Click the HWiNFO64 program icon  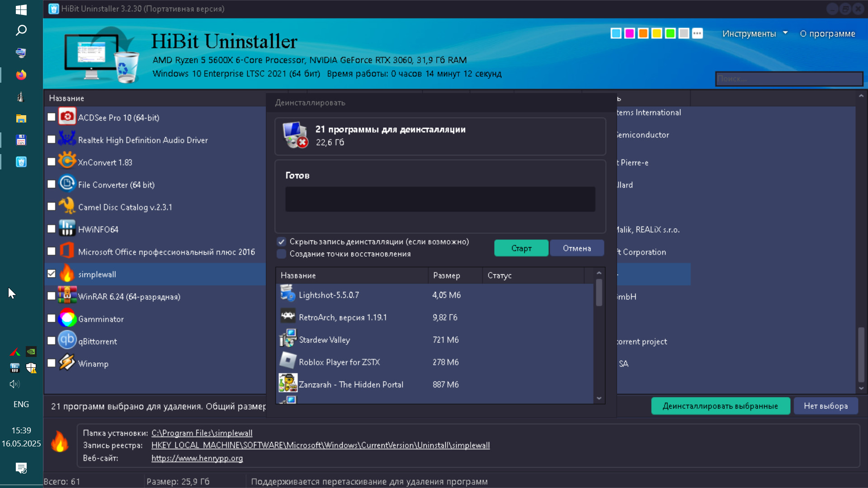(x=67, y=229)
